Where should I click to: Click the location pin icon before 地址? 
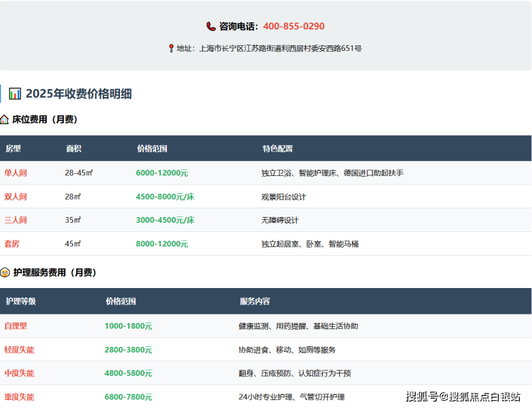click(171, 49)
